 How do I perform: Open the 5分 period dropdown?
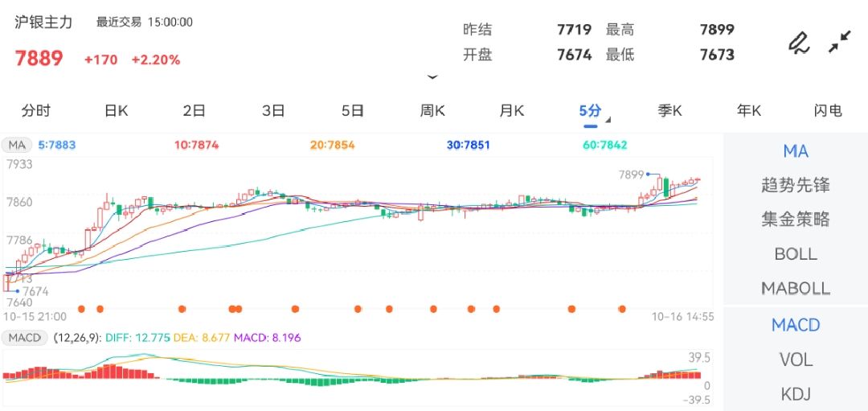[593, 111]
